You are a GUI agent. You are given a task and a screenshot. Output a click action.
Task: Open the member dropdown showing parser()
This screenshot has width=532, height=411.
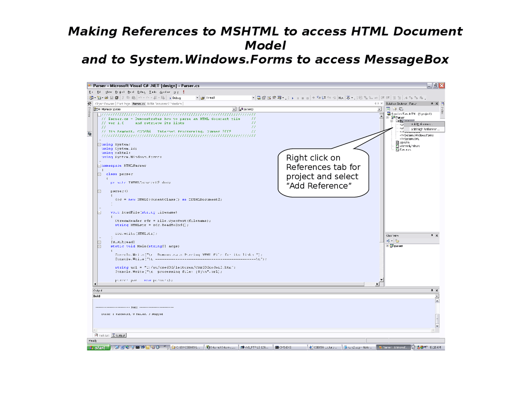[x=379, y=108]
